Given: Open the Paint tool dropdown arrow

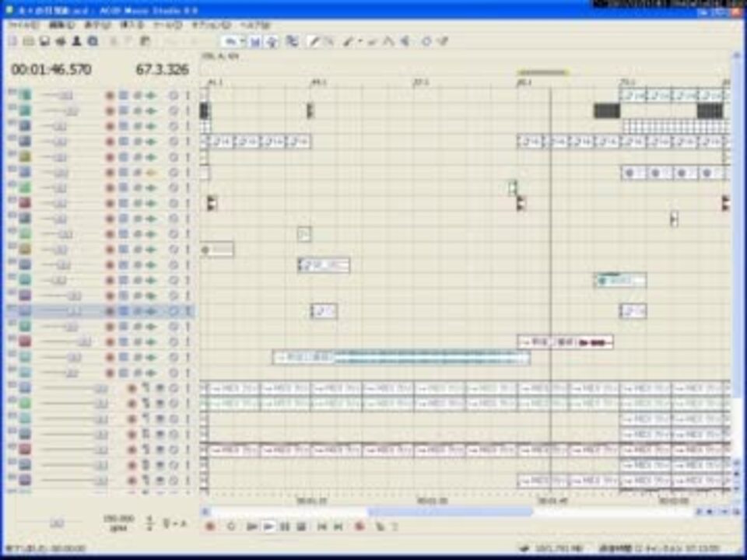Looking at the screenshot, I should tap(359, 41).
